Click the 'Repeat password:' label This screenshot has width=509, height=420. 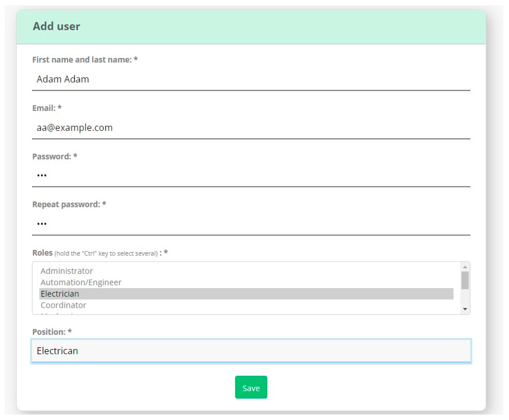(x=66, y=204)
